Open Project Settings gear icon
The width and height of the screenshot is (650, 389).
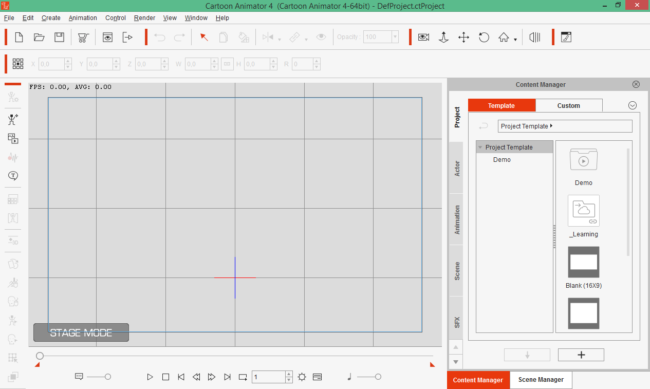click(302, 377)
